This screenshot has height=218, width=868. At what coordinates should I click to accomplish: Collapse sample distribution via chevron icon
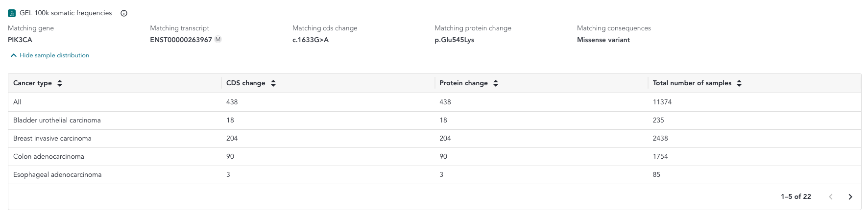[14, 55]
